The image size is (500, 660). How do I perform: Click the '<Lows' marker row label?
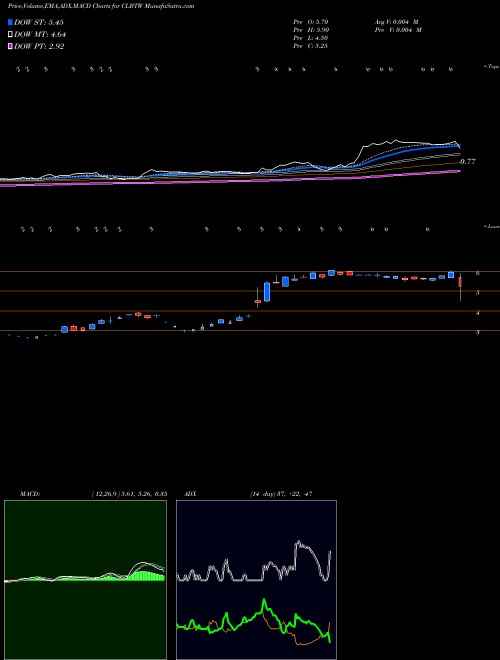pos(491,226)
